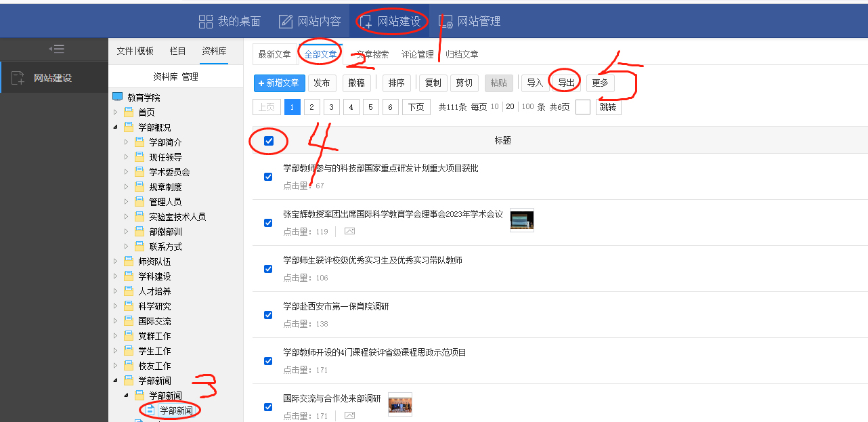Toggle the select-all checkbox in header
The height and width of the screenshot is (422, 868).
click(269, 141)
